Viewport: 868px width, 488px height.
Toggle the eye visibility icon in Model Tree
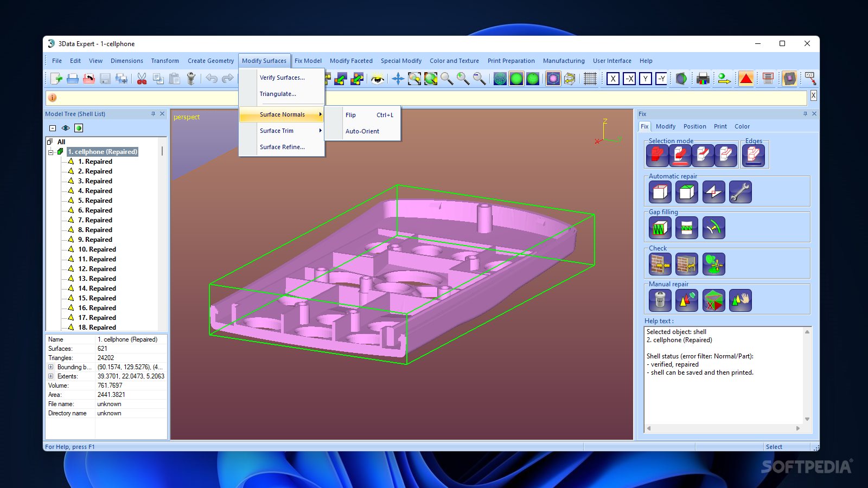click(x=66, y=128)
